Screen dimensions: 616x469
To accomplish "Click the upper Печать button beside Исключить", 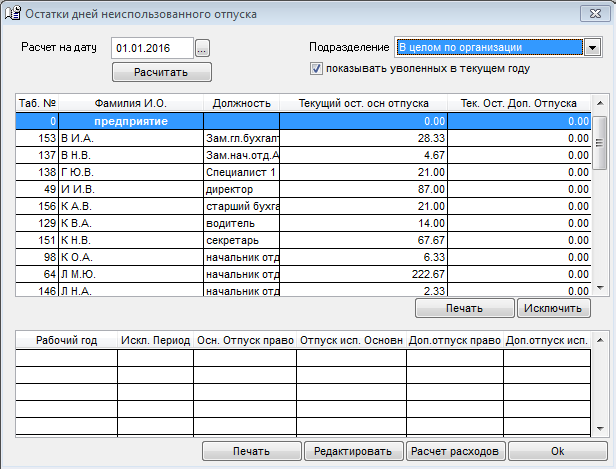I will click(x=464, y=308).
